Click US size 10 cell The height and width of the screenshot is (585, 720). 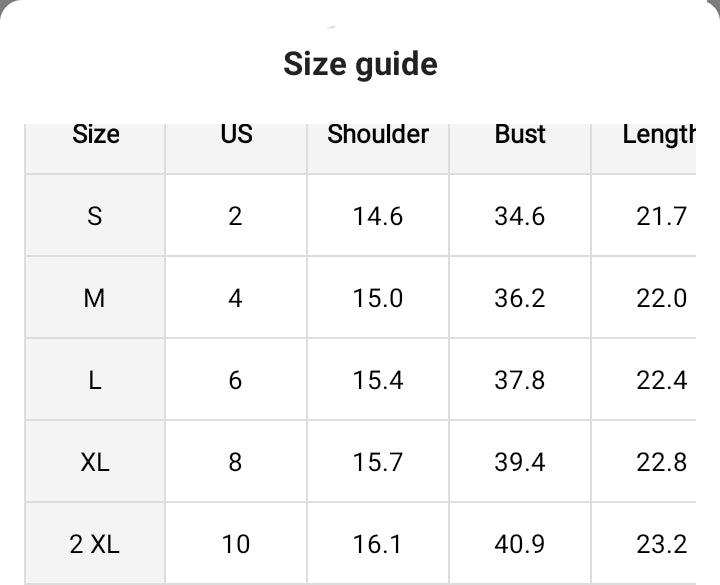pos(236,544)
